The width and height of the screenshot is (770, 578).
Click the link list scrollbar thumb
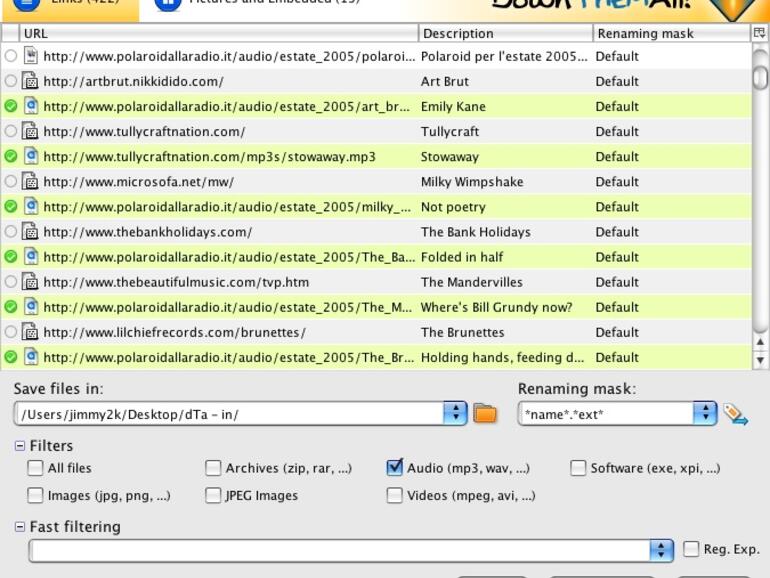pos(760,77)
